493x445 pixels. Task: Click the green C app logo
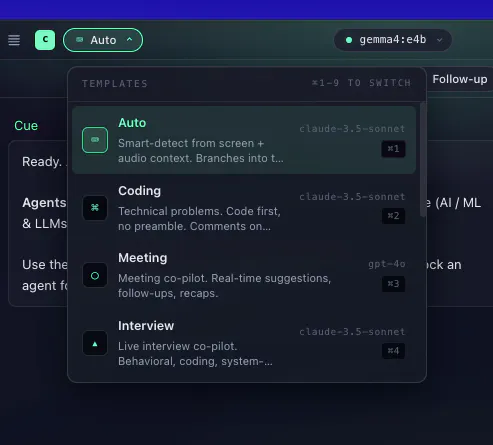coord(45,40)
